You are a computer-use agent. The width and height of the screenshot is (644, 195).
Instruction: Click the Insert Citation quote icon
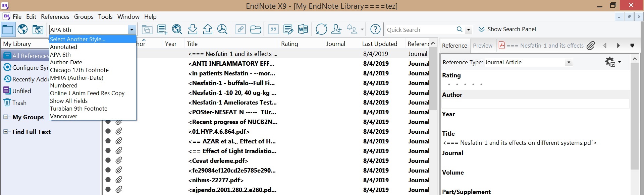click(x=274, y=29)
